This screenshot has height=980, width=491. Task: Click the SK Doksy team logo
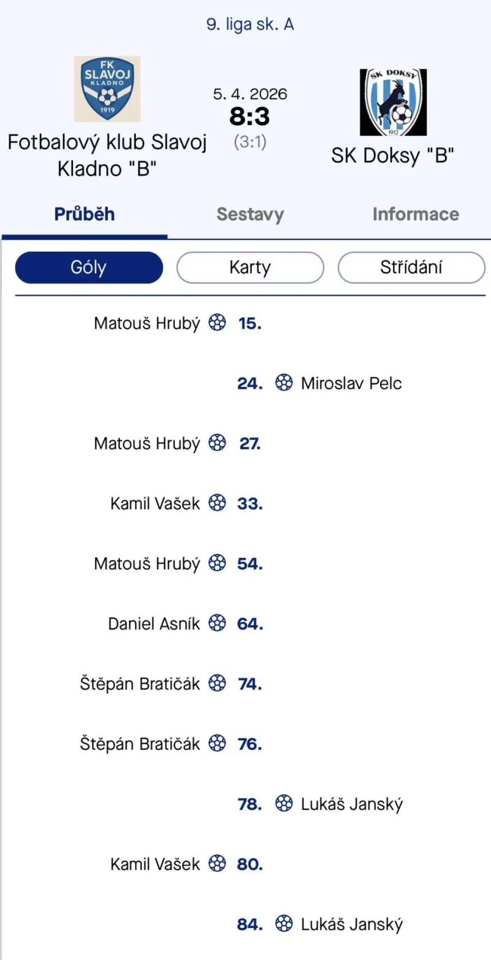click(393, 102)
